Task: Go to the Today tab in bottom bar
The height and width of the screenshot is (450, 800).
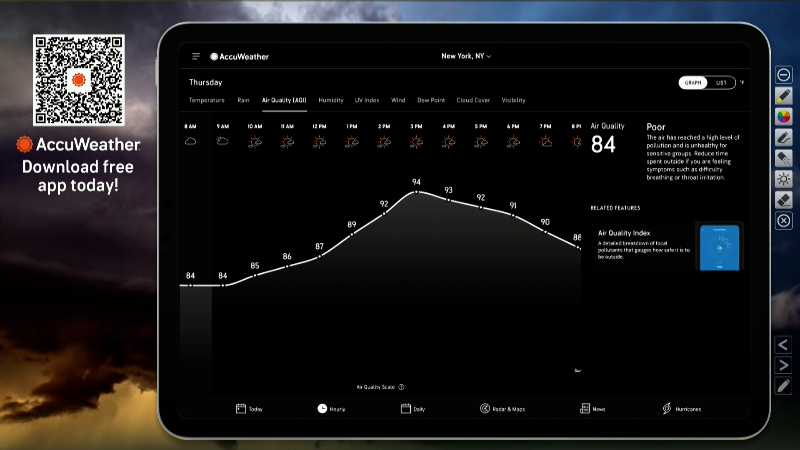Action: pyautogui.click(x=249, y=409)
